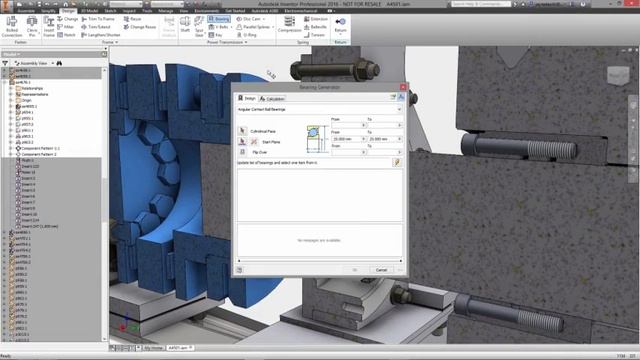
Task: Click the dialog bottom-left options icon
Action: point(240,270)
